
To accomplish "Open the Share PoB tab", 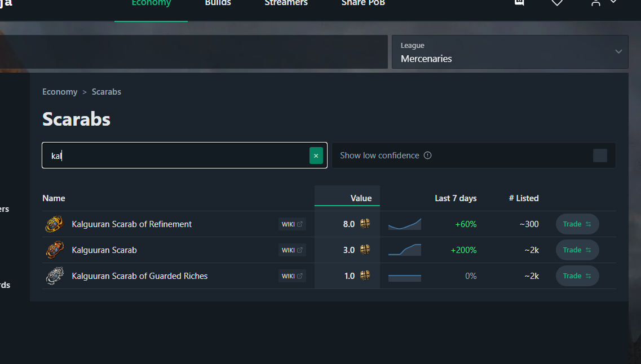I will (363, 3).
